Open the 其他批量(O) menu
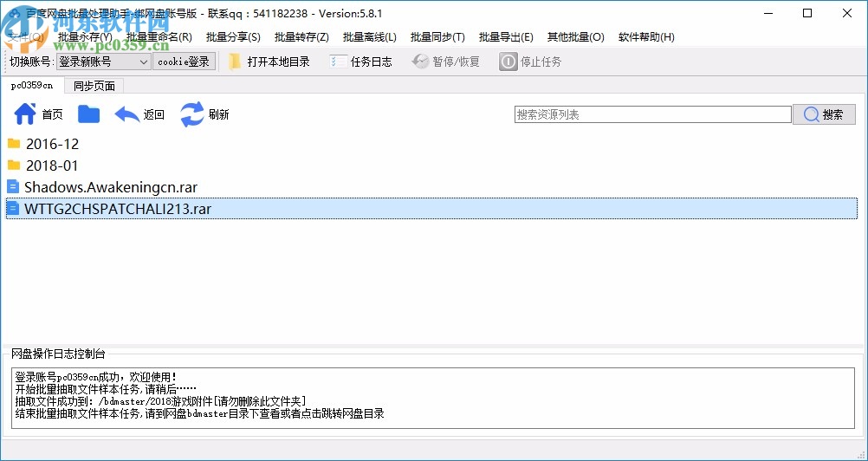 click(x=576, y=37)
